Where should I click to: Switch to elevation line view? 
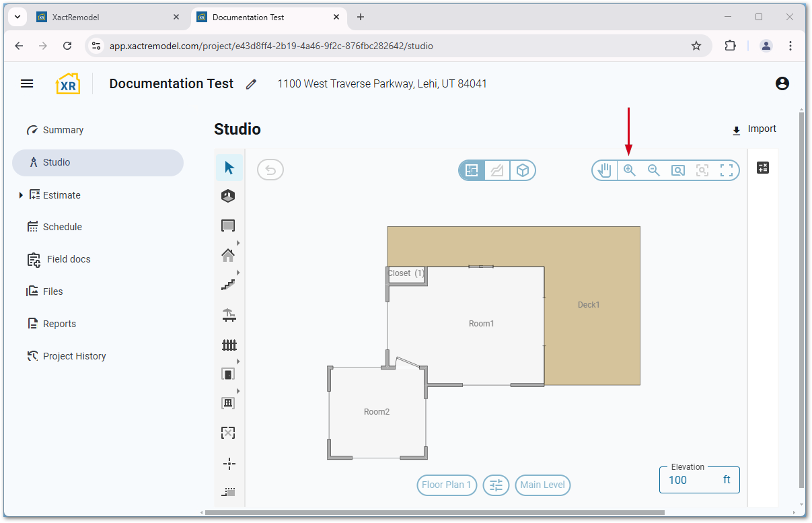[497, 170]
